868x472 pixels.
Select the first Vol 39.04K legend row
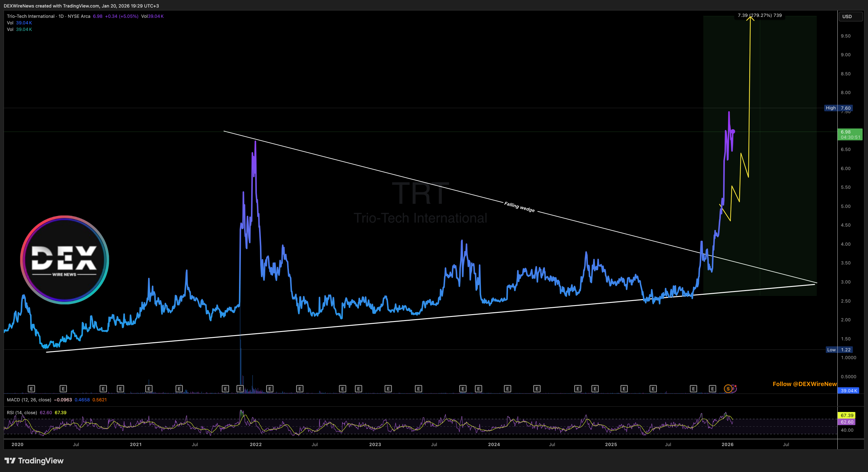pyautogui.click(x=20, y=23)
